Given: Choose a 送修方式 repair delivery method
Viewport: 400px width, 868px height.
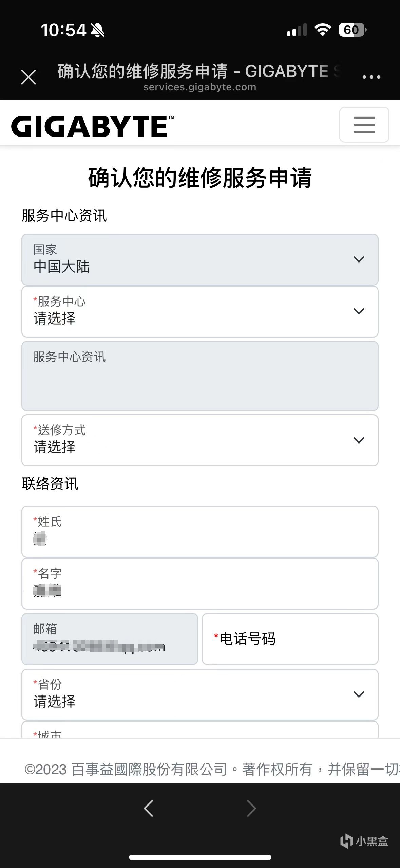Looking at the screenshot, I should pos(200,440).
